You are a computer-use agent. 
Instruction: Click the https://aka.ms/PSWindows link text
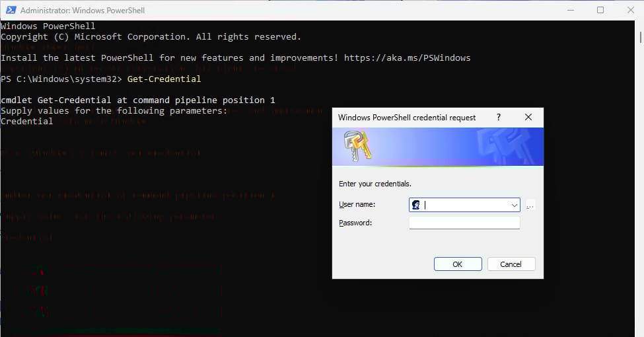(407, 58)
